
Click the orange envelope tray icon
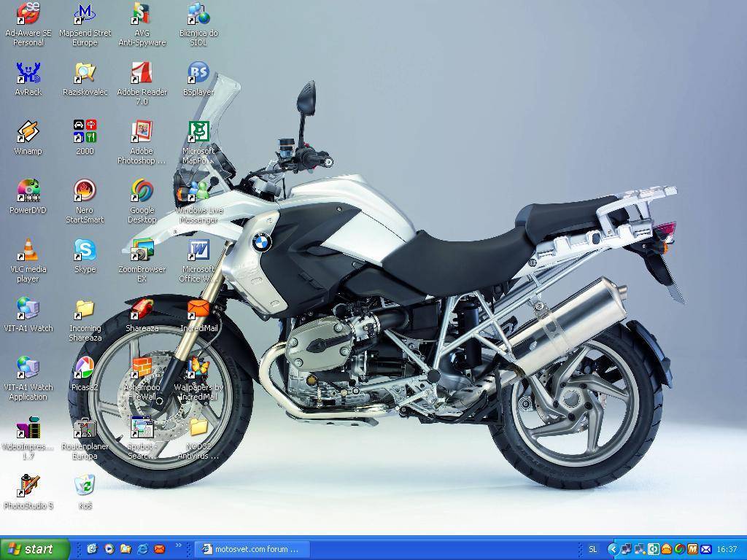[667, 550]
